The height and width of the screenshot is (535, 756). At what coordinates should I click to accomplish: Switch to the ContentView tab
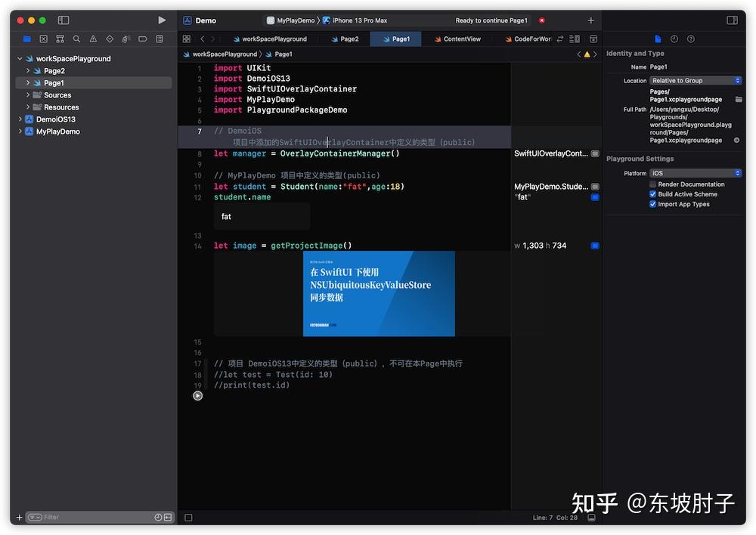click(x=457, y=39)
